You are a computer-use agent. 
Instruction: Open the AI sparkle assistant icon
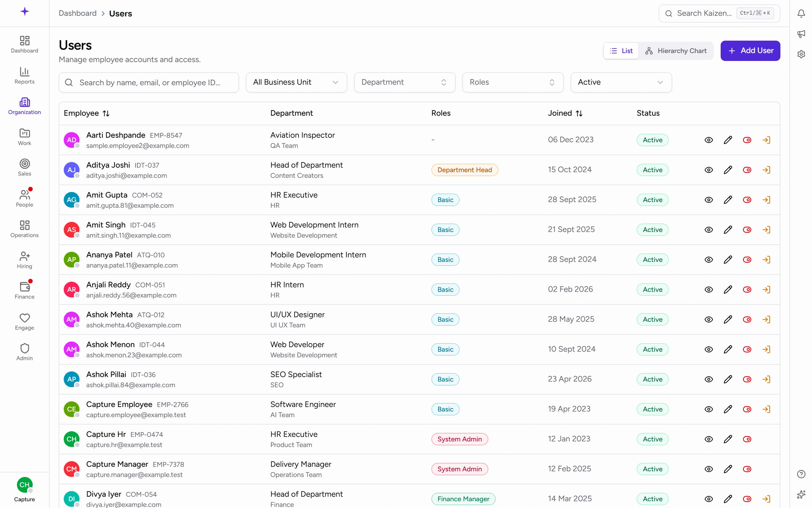pos(801,494)
